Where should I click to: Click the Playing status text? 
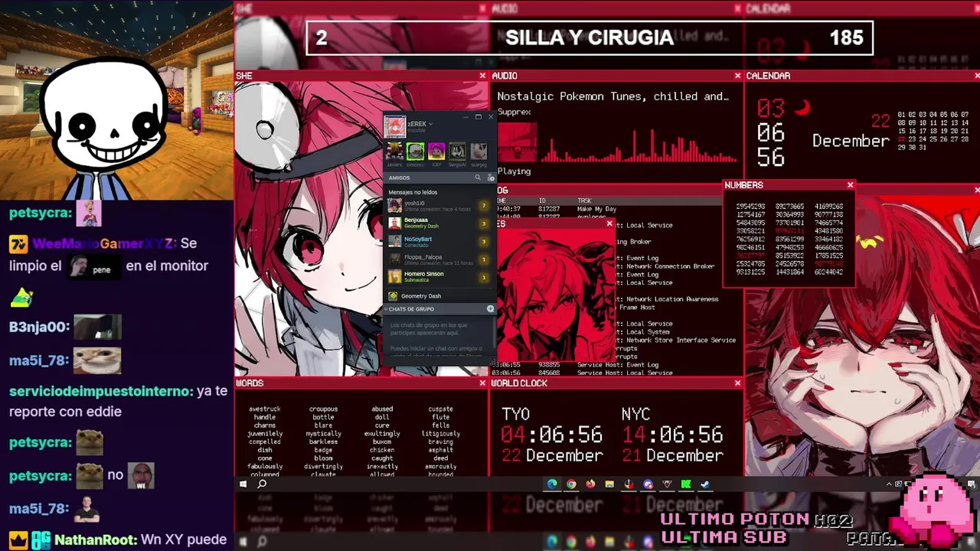(x=514, y=171)
